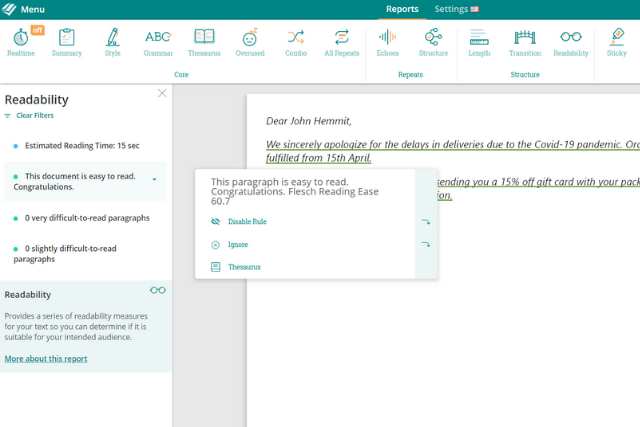Viewport: 640px width, 427px height.
Task: Open the Thesaurus report in toolbar
Action: click(x=204, y=42)
